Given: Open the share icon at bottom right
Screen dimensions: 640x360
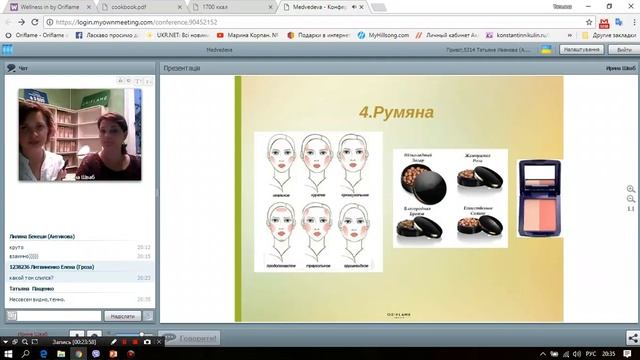Looking at the screenshot, I should coord(633,338).
